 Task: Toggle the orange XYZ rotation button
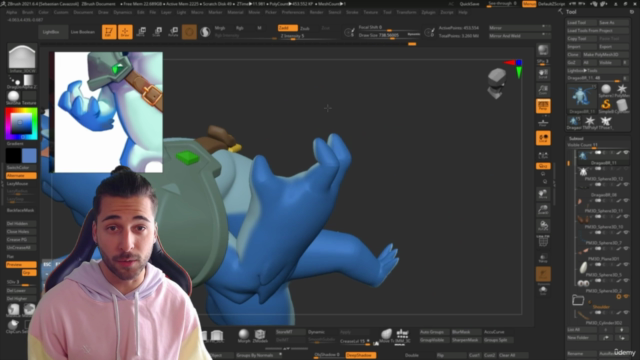point(543,166)
